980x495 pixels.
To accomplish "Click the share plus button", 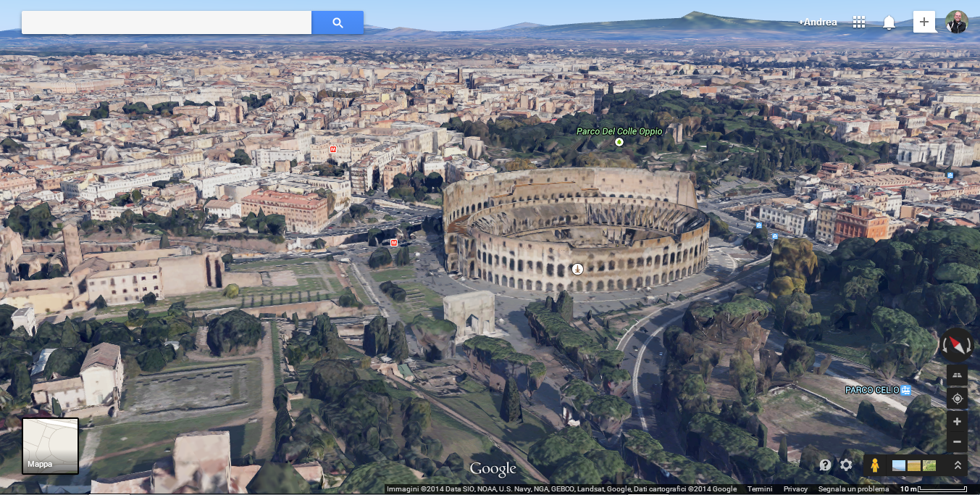I will pos(924,22).
